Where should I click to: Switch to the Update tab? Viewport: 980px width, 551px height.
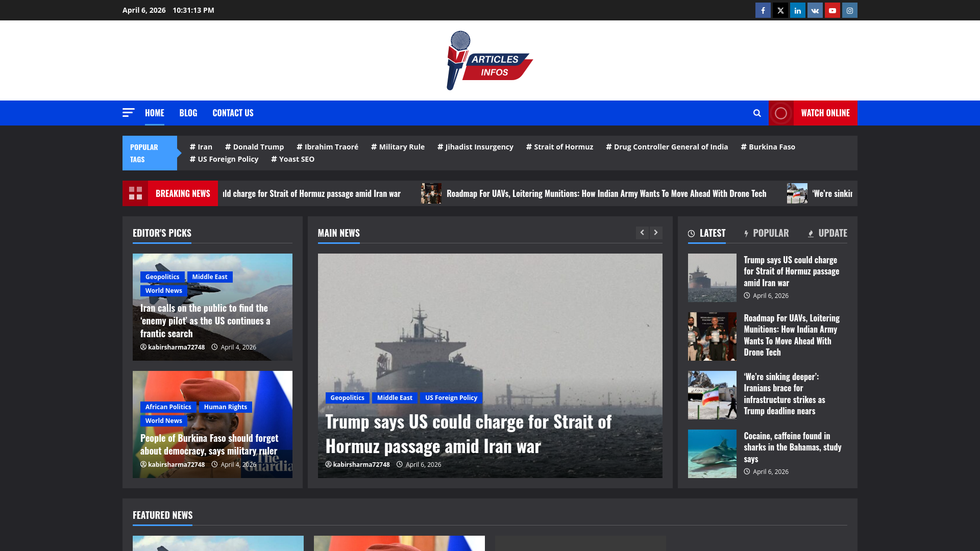coord(827,233)
